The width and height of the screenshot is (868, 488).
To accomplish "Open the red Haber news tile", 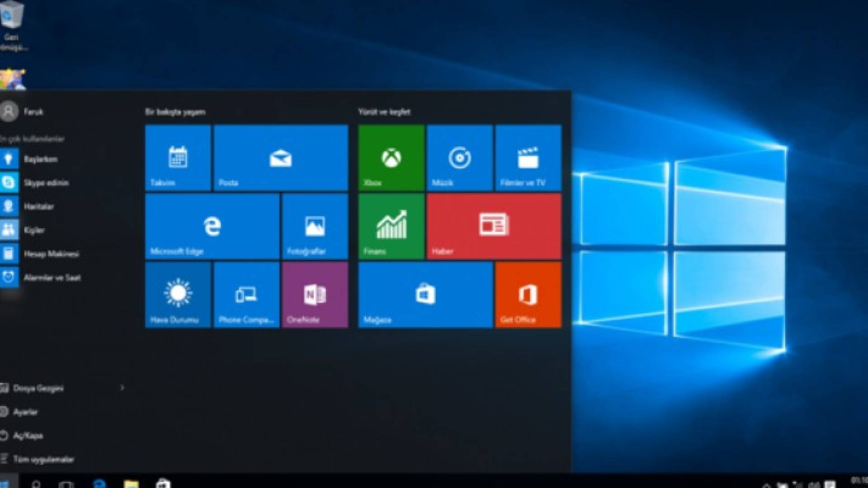I will coord(494,226).
